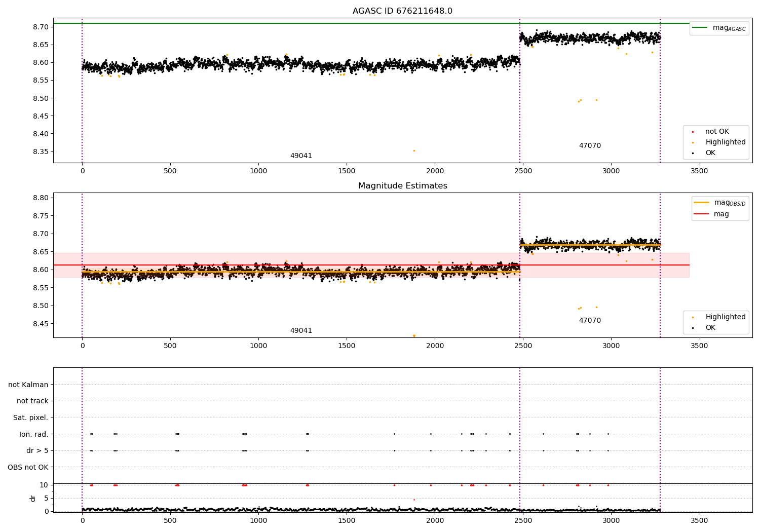Click obsid label "49041" in the top plot

pos(301,156)
